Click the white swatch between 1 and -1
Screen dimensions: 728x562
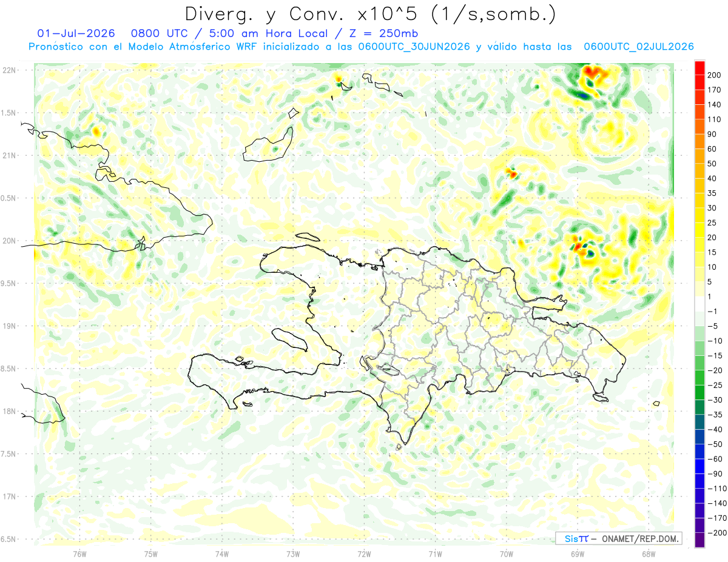coord(699,304)
